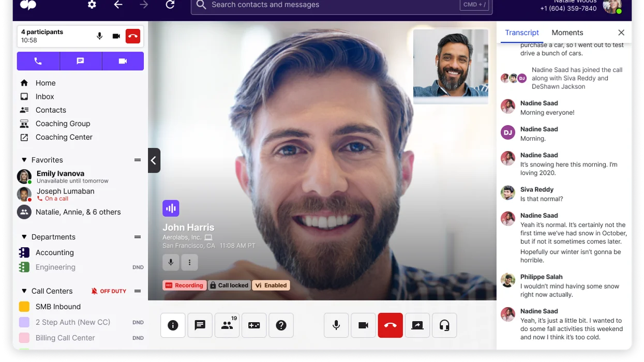The width and height of the screenshot is (644, 362).
Task: Open Dialpad settings via gear icon
Action: (92, 5)
